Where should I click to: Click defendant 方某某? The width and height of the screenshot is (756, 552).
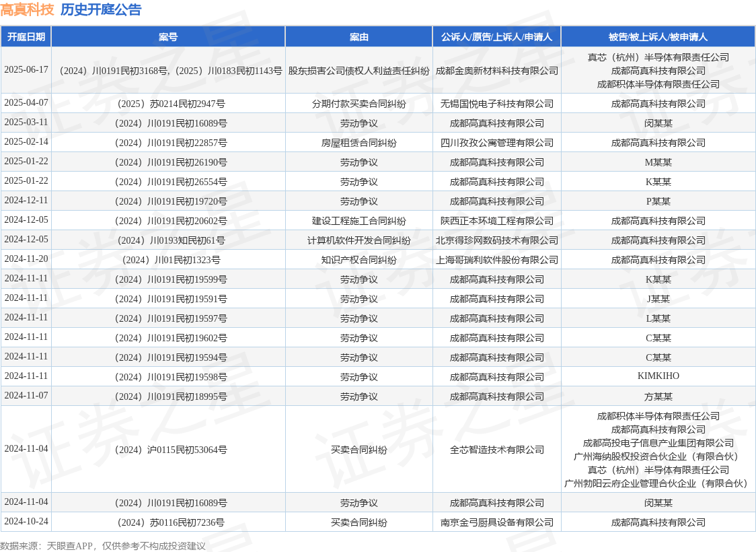click(x=658, y=397)
